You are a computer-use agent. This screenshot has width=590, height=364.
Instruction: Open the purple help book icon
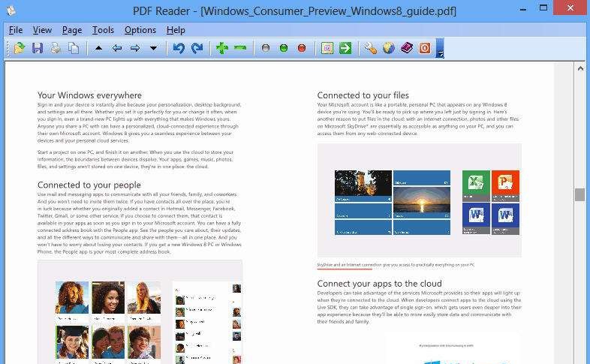point(407,48)
